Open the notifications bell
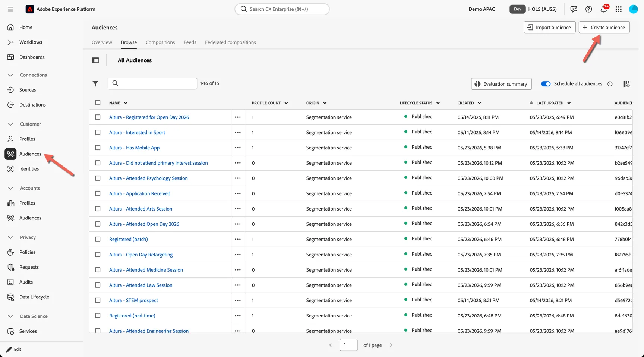The height and width of the screenshot is (357, 644). [603, 9]
